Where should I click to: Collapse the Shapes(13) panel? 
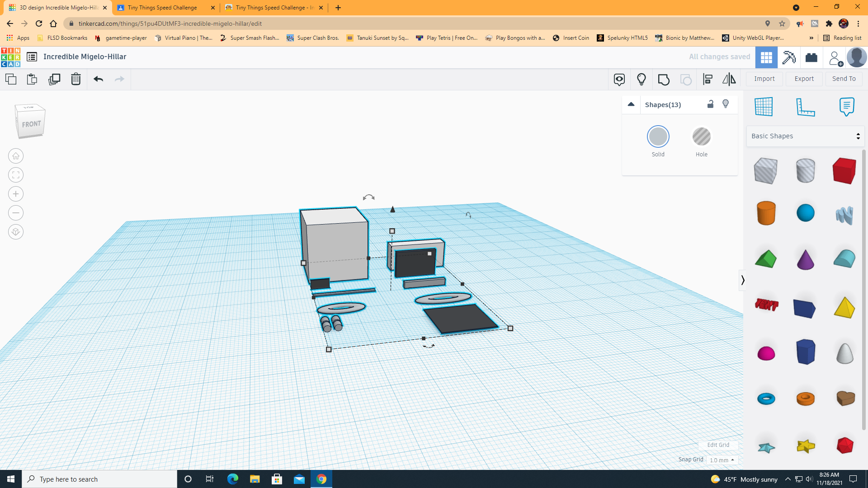(631, 104)
